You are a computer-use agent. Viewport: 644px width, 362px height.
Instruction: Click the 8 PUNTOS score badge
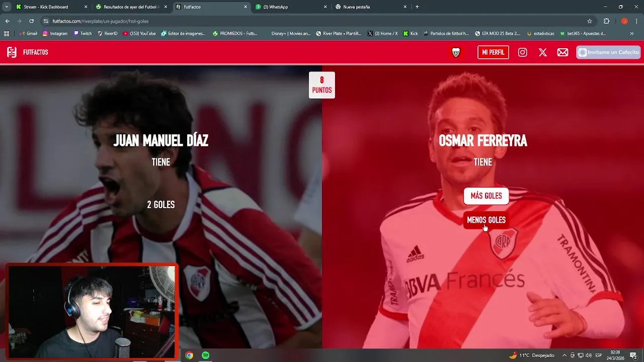click(x=322, y=85)
